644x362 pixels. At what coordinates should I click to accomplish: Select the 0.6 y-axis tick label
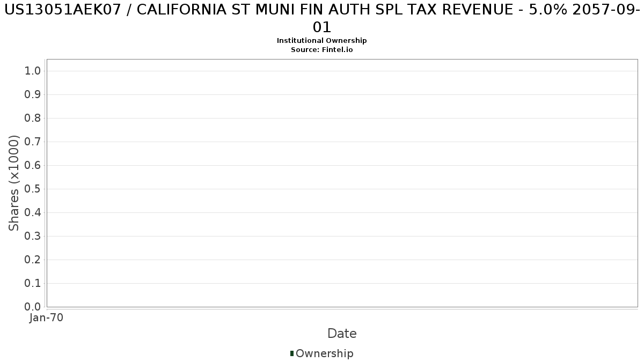[33, 165]
